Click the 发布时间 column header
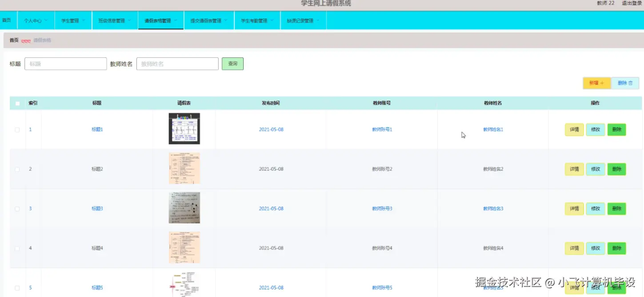The image size is (644, 297). 271,103
